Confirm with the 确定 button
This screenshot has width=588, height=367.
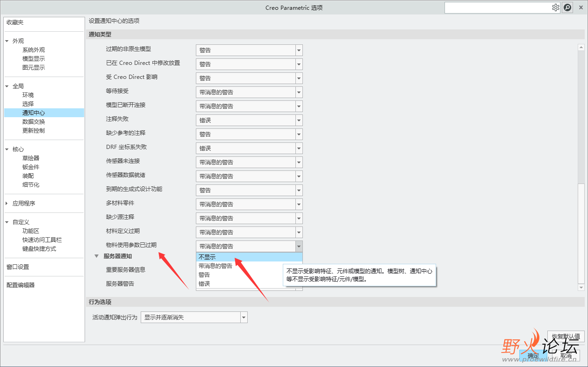point(533,355)
